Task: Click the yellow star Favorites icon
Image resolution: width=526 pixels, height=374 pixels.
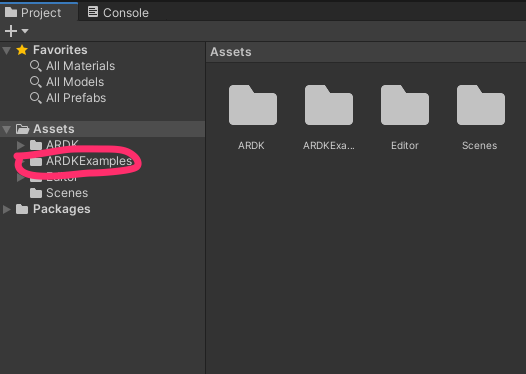Action: tap(22, 50)
